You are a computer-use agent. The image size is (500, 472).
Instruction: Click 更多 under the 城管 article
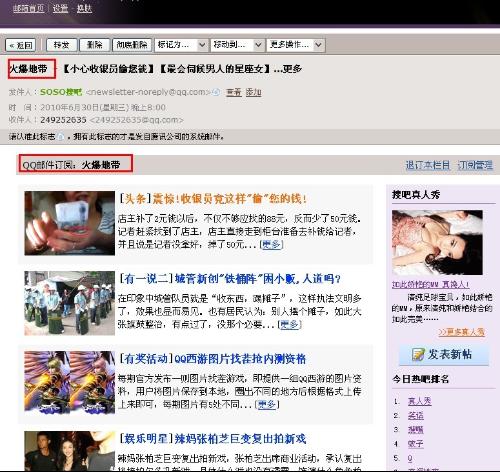pos(289,324)
